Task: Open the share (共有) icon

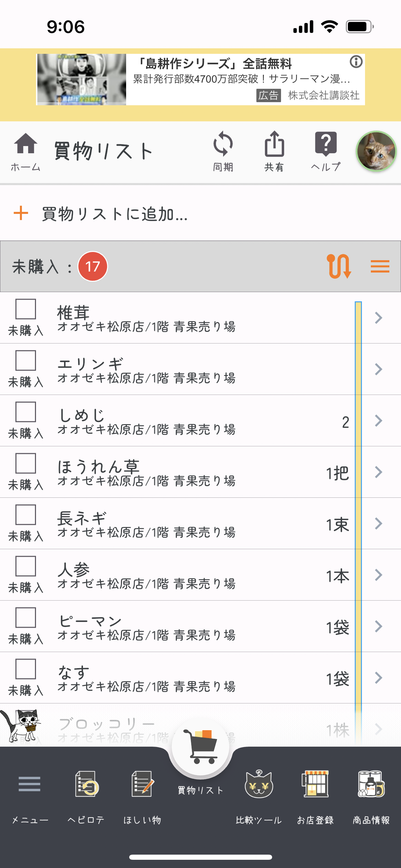Action: (274, 150)
